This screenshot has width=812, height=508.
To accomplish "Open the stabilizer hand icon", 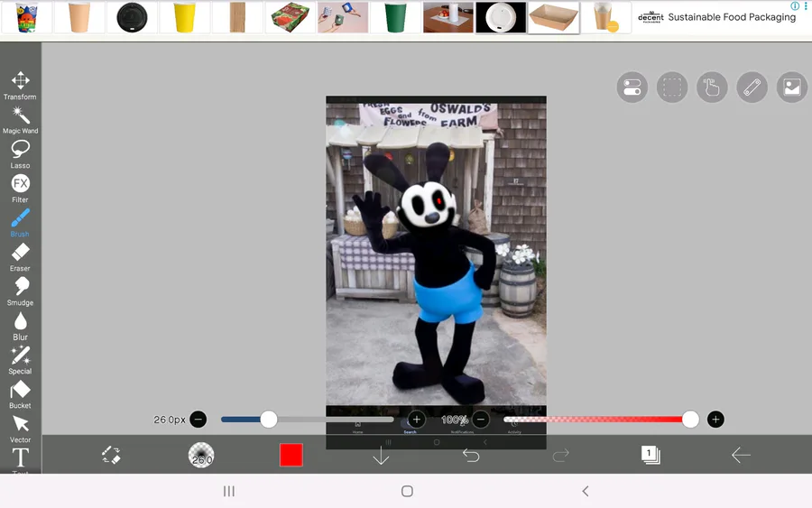I will pyautogui.click(x=712, y=87).
